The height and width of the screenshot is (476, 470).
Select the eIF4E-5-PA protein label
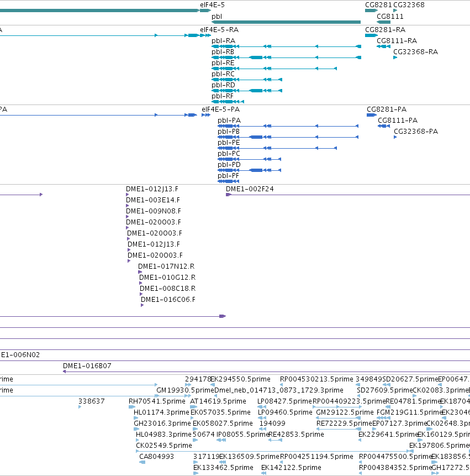[220, 109]
